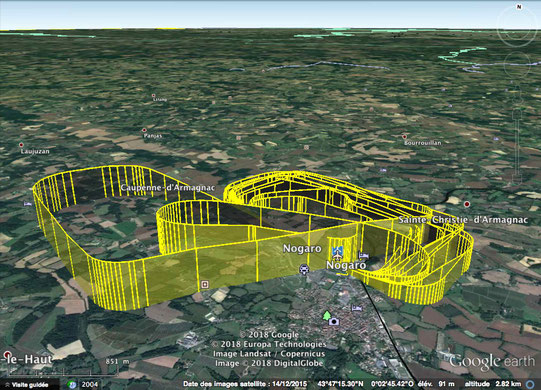This screenshot has height=390, width=541.
Task: Click the N north-up indicator on the compass
Action: [519, 7]
